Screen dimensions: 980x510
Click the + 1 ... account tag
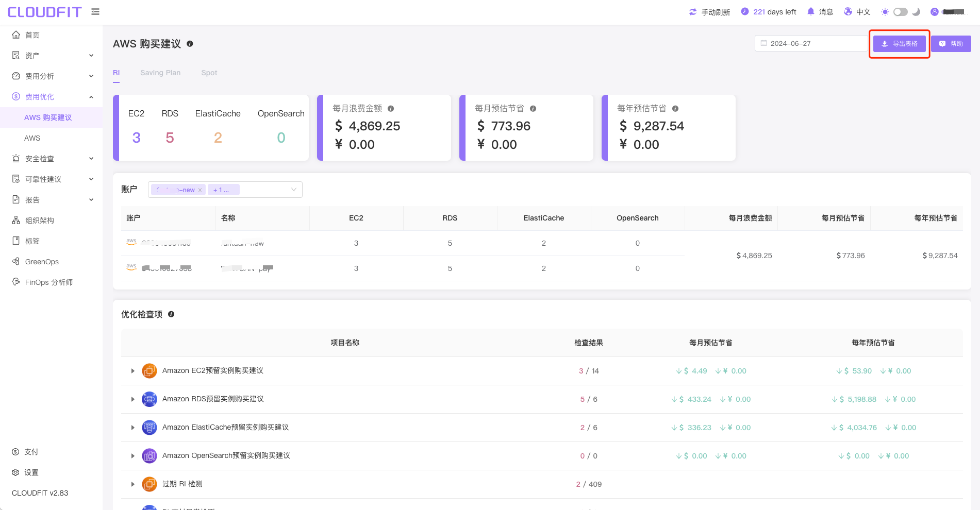coord(224,190)
